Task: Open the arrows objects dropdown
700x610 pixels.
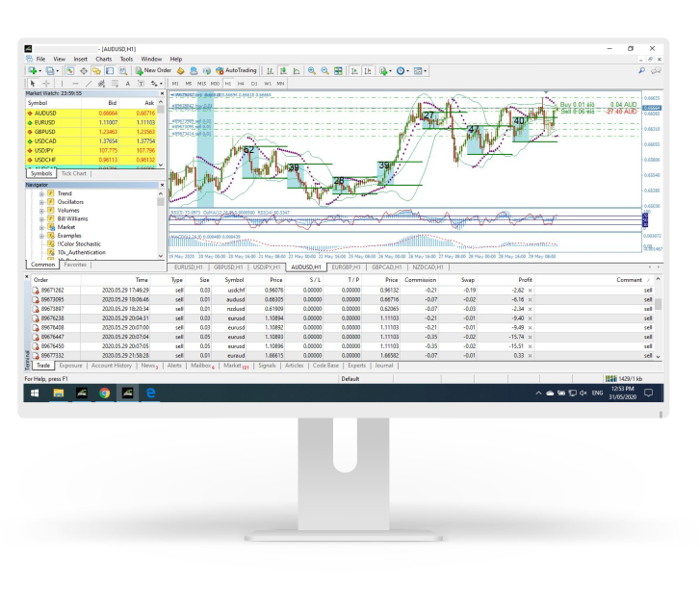Action: 156,84
